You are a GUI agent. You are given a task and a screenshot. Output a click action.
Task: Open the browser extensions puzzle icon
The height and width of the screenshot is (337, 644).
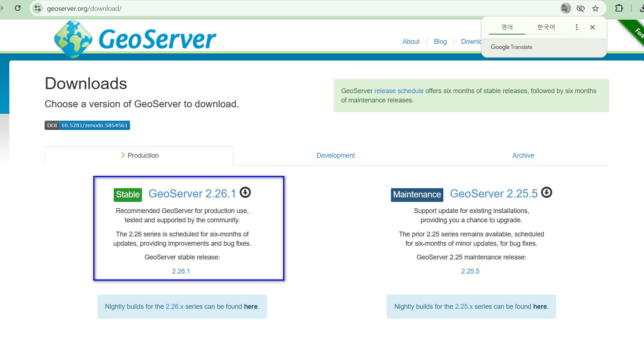click(619, 8)
